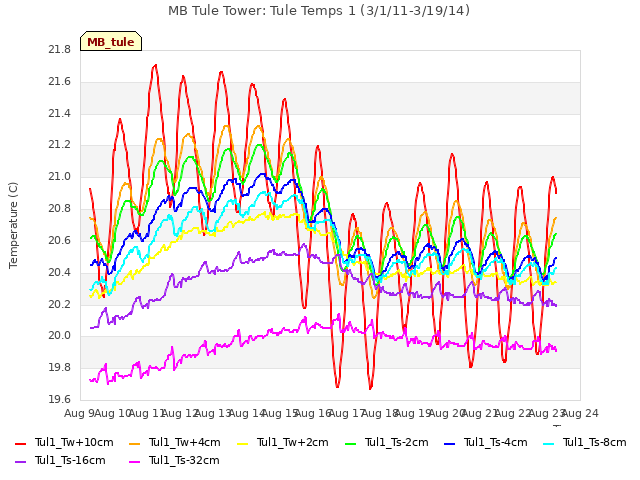This screenshot has height=480, width=640.
Task: Select the Tul1_Tw+2cm legend label
Action: (x=293, y=442)
